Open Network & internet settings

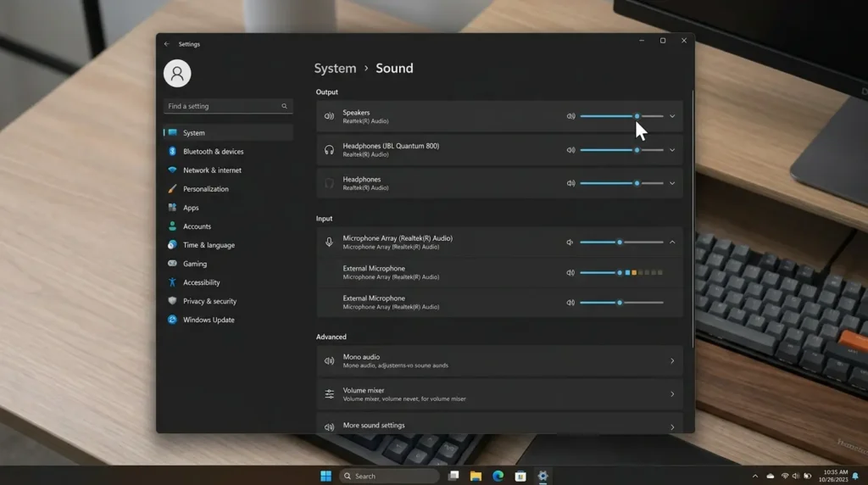pyautogui.click(x=228, y=170)
